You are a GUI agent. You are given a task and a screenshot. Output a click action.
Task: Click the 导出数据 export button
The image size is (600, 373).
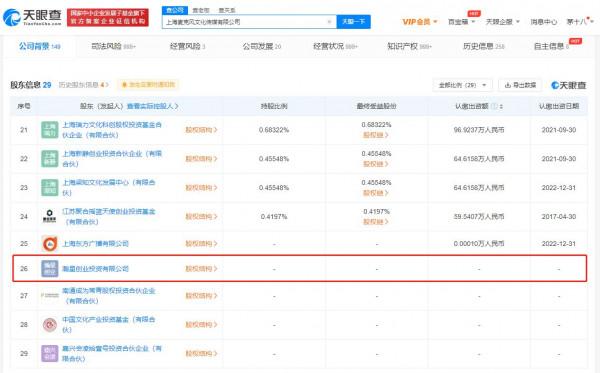click(x=520, y=85)
